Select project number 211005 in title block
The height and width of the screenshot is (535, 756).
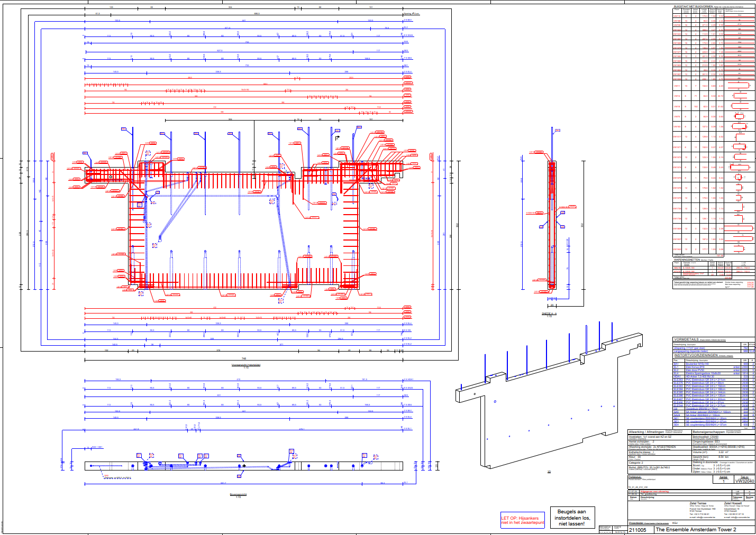tap(637, 529)
